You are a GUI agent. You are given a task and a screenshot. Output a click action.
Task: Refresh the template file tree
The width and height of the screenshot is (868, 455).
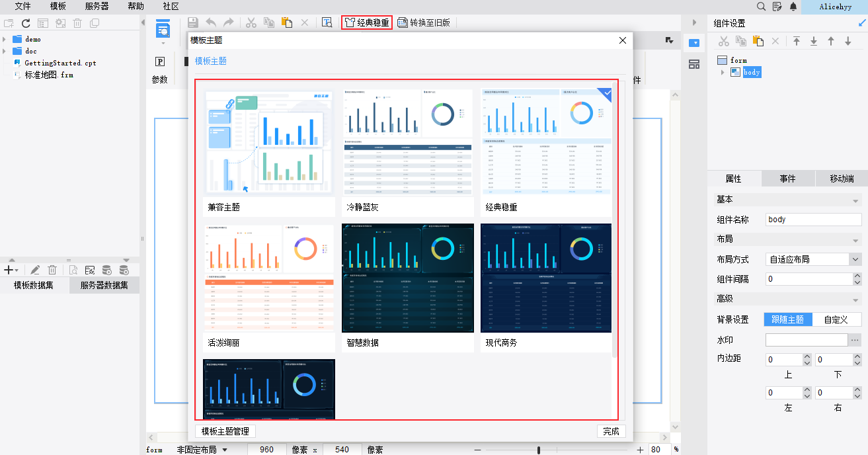26,23
